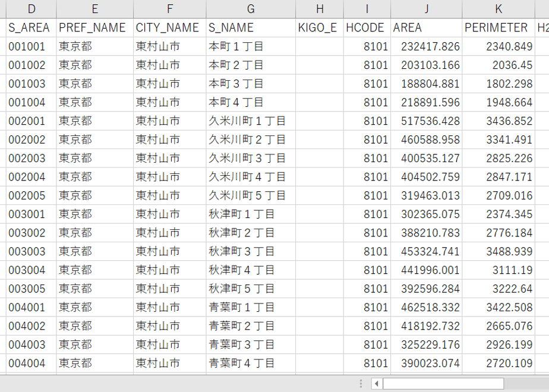Image resolution: width=549 pixels, height=392 pixels.
Task: Click the S_NAME header cell
Action: (251, 28)
